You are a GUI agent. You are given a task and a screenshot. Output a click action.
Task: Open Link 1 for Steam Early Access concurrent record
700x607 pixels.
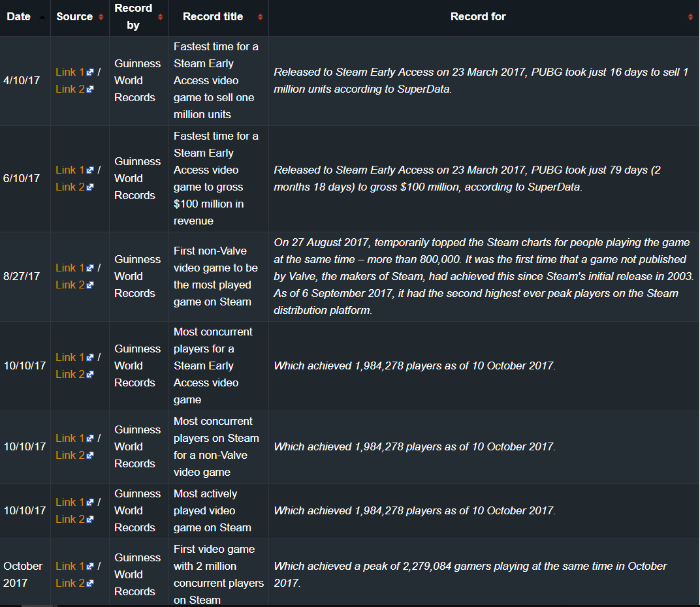click(x=70, y=357)
